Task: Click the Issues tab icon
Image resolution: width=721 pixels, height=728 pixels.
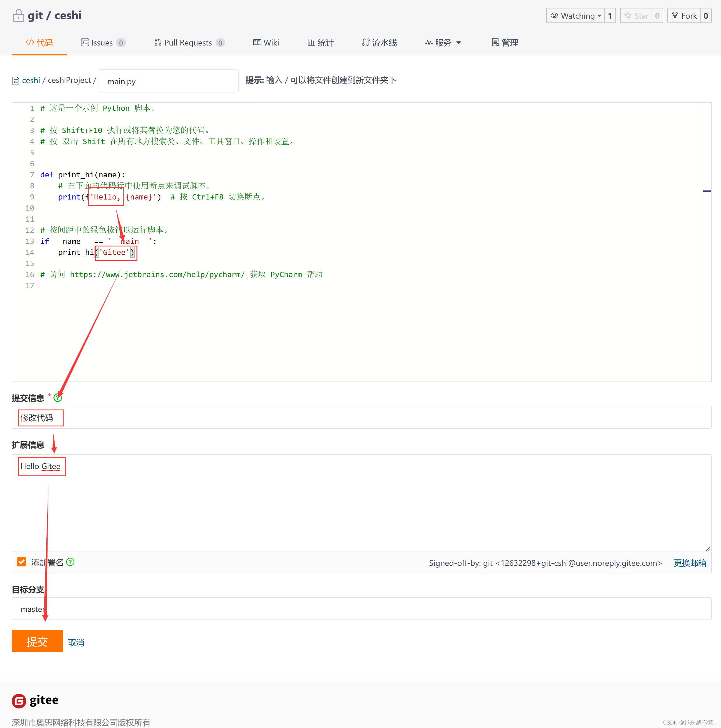Action: [x=85, y=42]
